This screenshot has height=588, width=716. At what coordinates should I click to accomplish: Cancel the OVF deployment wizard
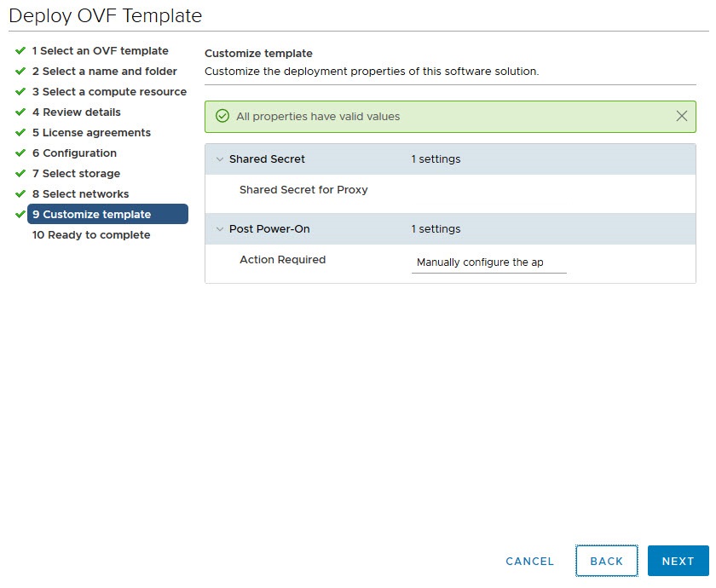[529, 562]
